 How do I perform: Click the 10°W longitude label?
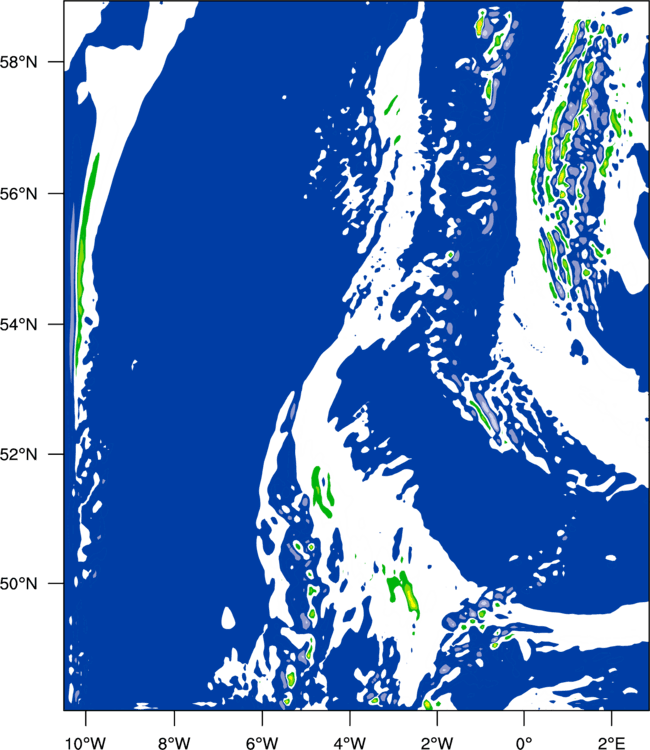click(x=85, y=743)
